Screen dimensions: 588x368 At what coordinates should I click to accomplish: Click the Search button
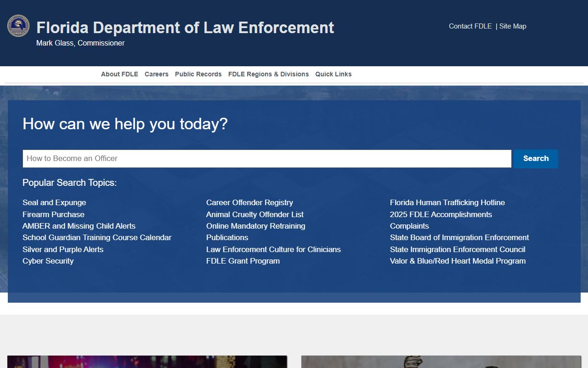pos(536,159)
